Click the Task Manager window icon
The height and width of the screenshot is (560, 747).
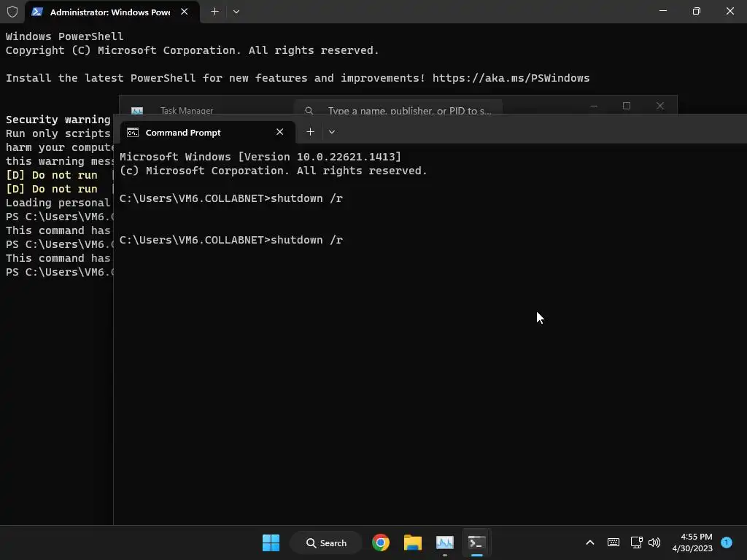click(137, 111)
